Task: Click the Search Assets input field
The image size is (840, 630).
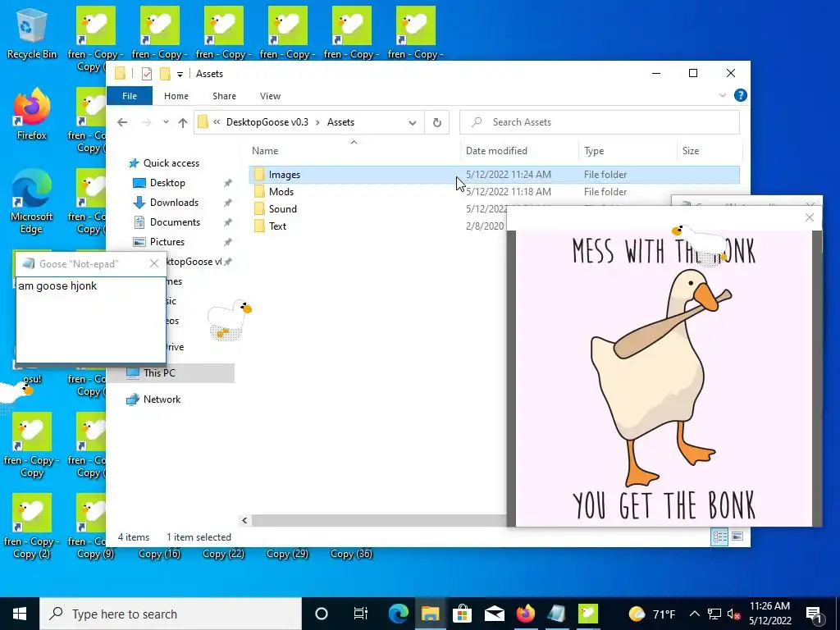Action: [x=600, y=122]
